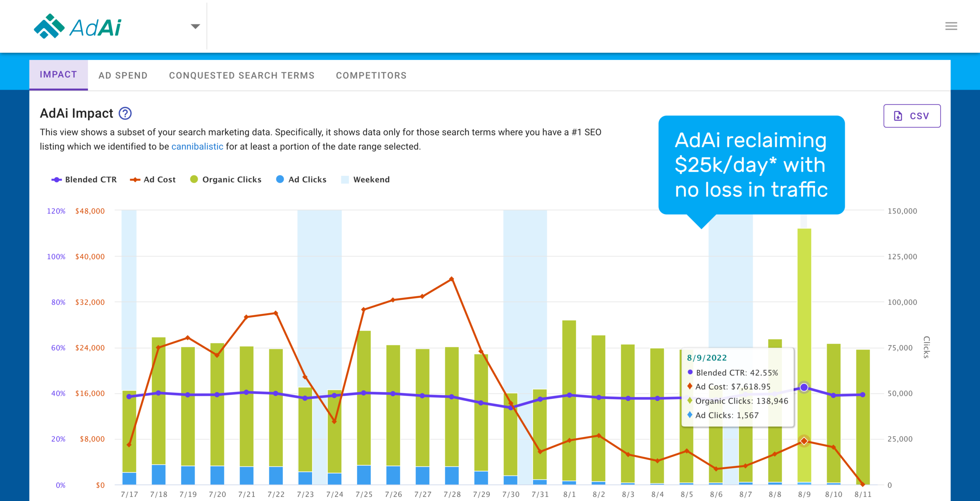Toggle the Weekend legend shading
Viewport: 980px width, 501px height.
coord(365,179)
